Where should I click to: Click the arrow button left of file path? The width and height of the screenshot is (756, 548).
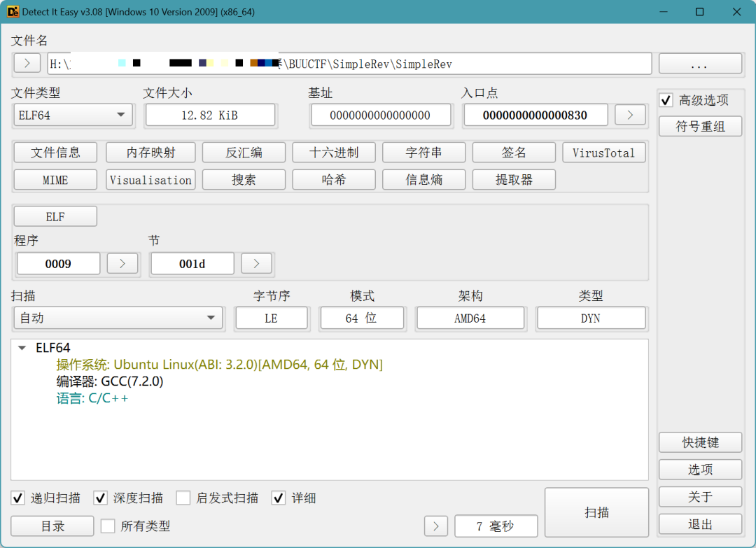[27, 63]
